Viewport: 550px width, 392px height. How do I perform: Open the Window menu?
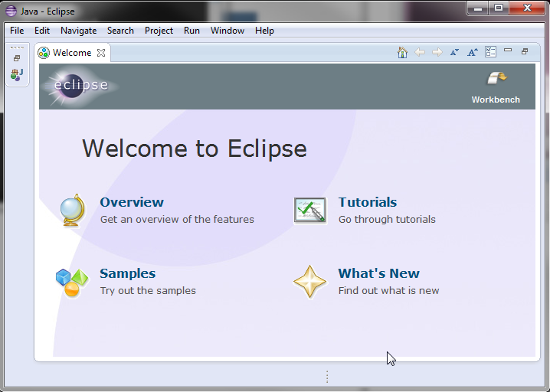[x=228, y=31]
